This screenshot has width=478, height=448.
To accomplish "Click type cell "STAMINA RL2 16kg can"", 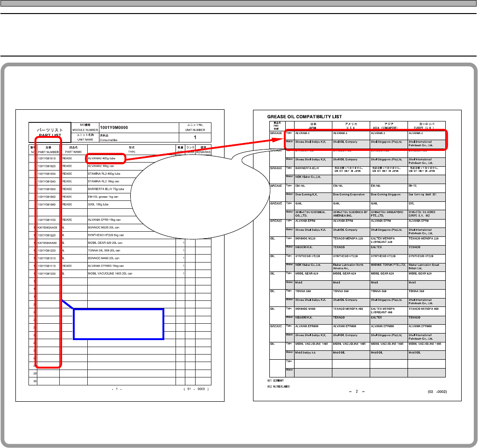I will (103, 182).
